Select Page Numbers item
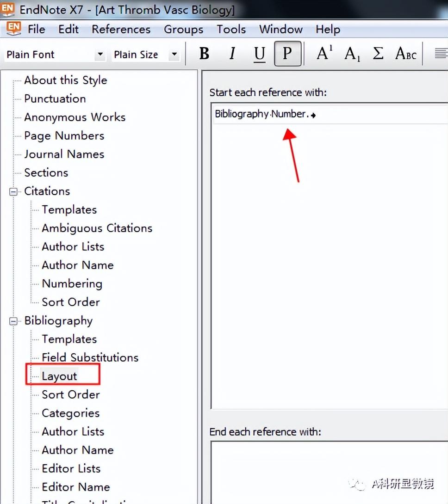448x504 pixels. pyautogui.click(x=64, y=135)
